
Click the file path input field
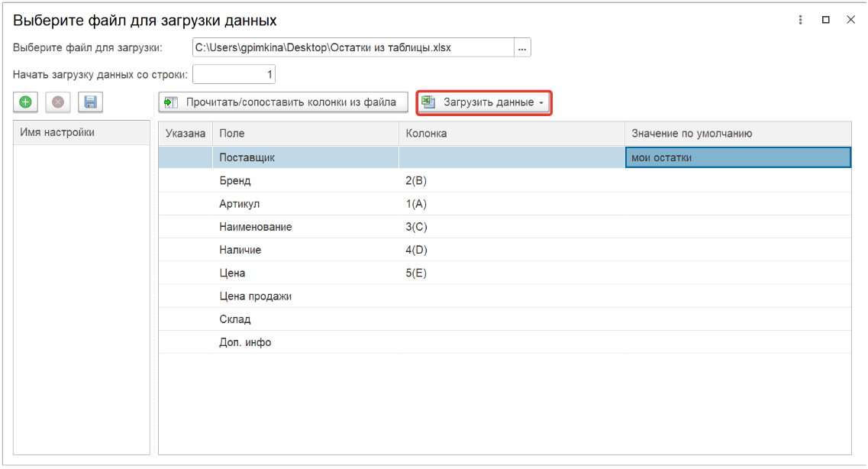(353, 47)
